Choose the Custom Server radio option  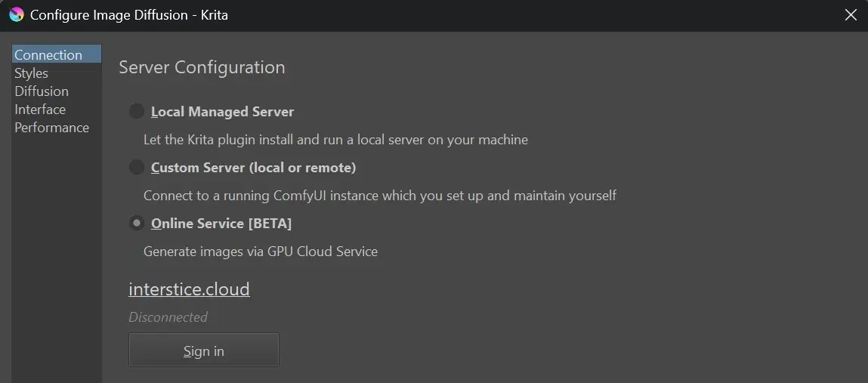click(x=137, y=167)
